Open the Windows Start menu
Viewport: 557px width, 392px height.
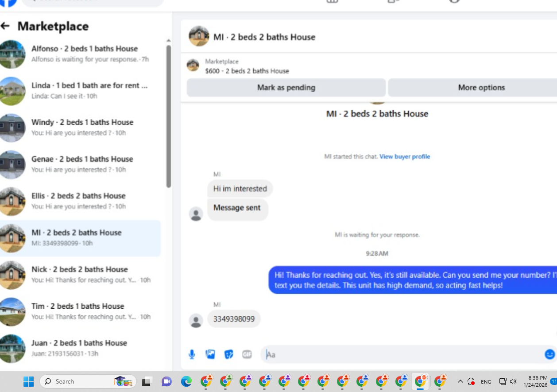(x=28, y=381)
